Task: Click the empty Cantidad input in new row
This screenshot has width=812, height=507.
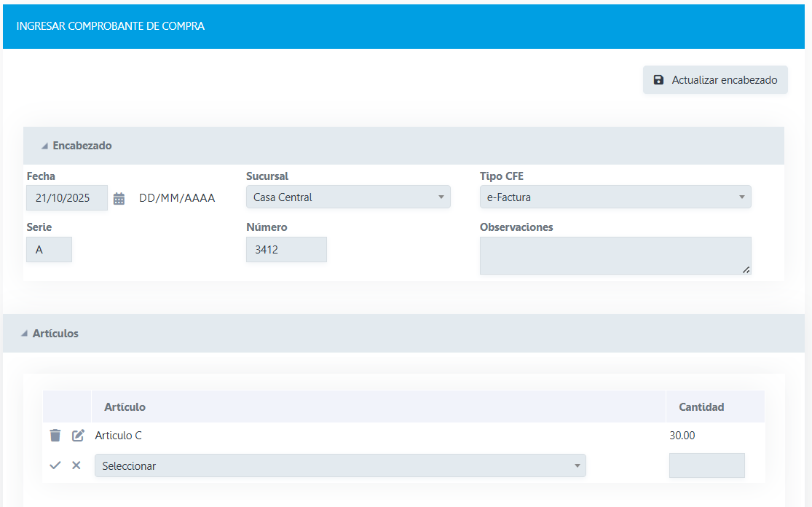Action: coord(706,465)
